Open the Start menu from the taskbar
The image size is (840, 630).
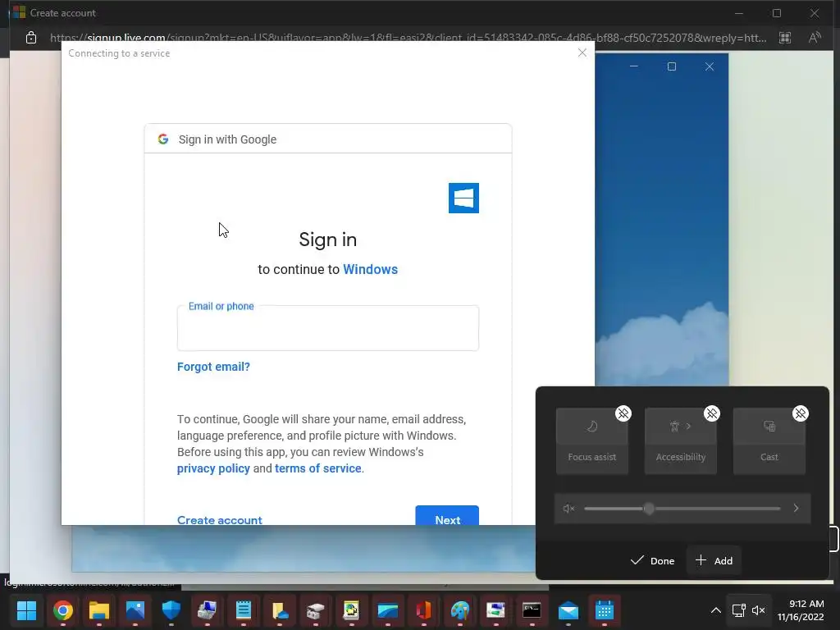click(26, 609)
